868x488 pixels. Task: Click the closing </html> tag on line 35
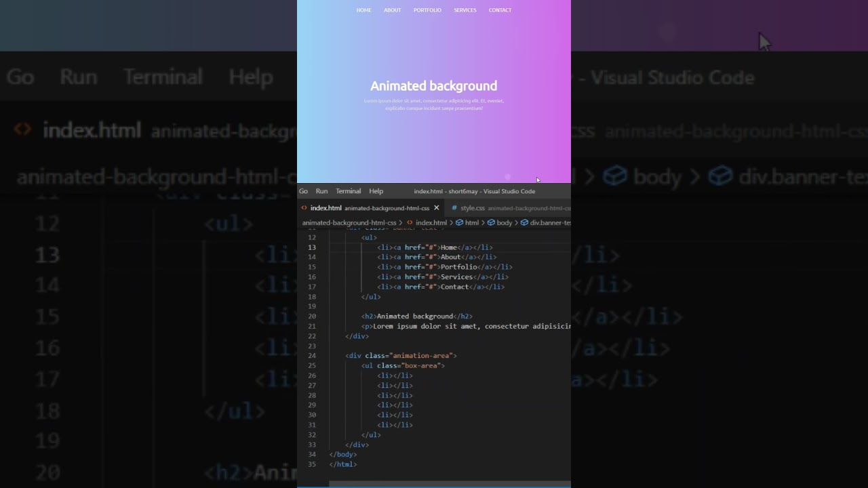pos(343,464)
